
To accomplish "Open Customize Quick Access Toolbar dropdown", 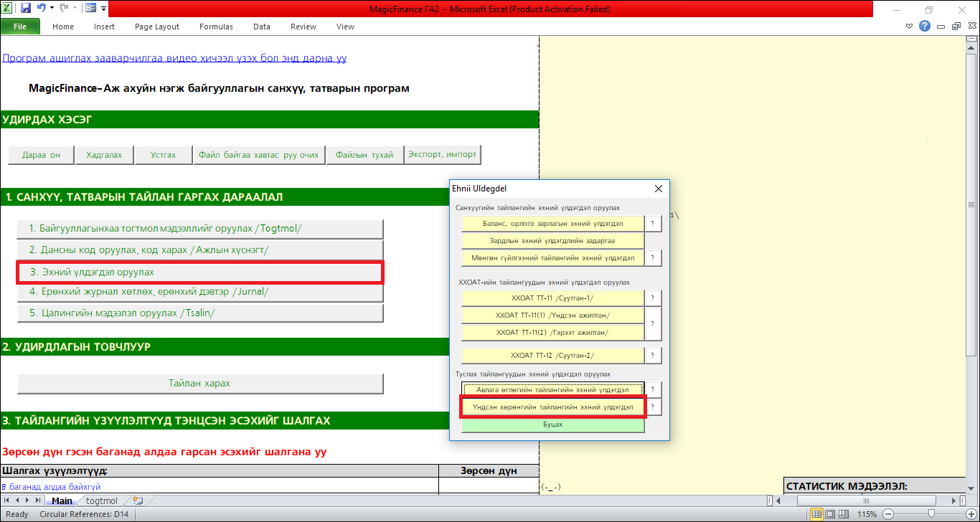I will click(104, 9).
